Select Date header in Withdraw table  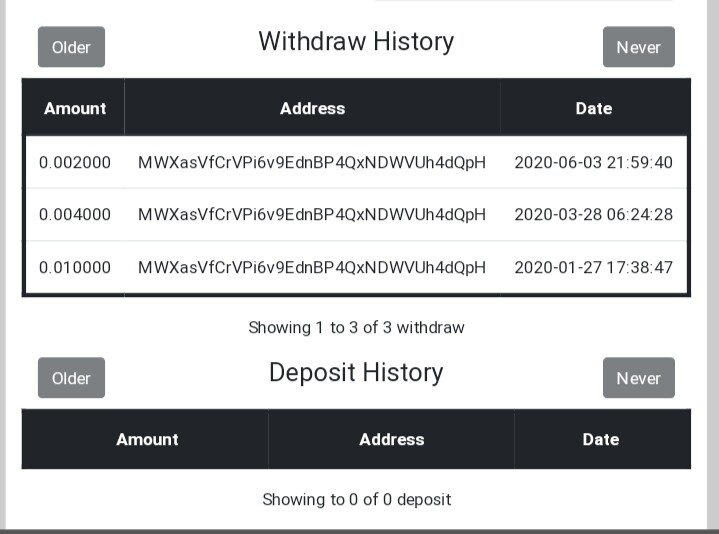(x=593, y=108)
